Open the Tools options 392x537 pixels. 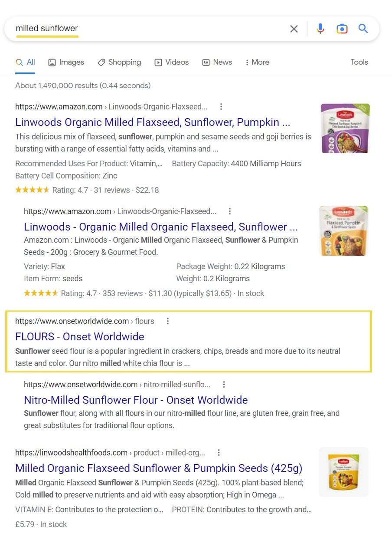tap(359, 62)
